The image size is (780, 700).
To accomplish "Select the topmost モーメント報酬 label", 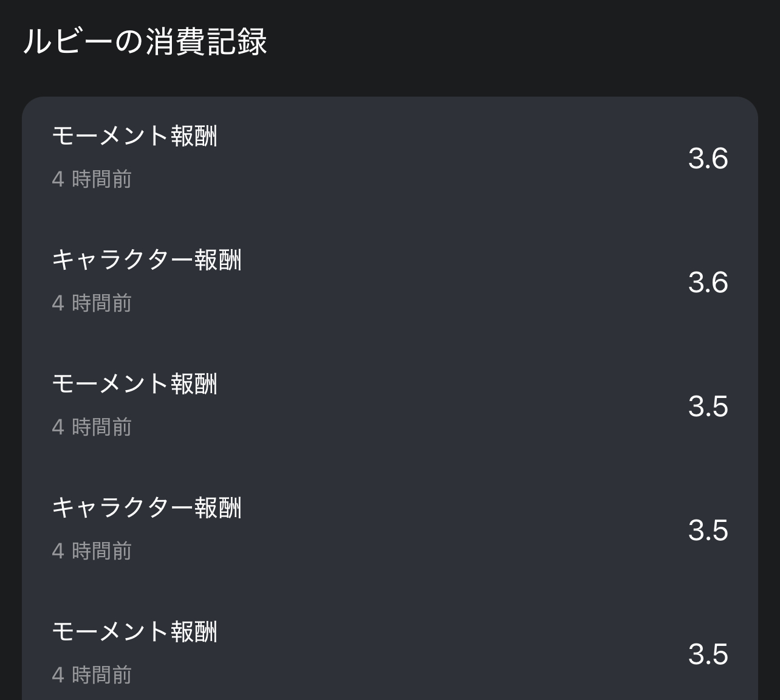I will (134, 136).
